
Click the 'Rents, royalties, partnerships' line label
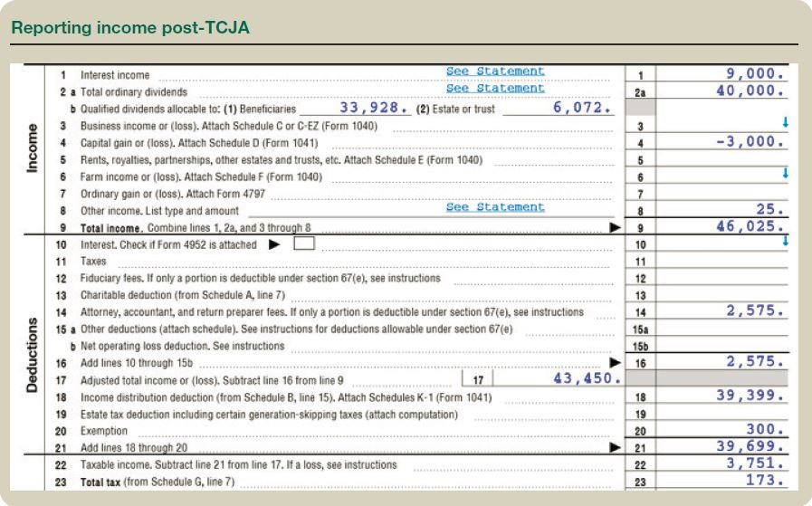point(282,160)
